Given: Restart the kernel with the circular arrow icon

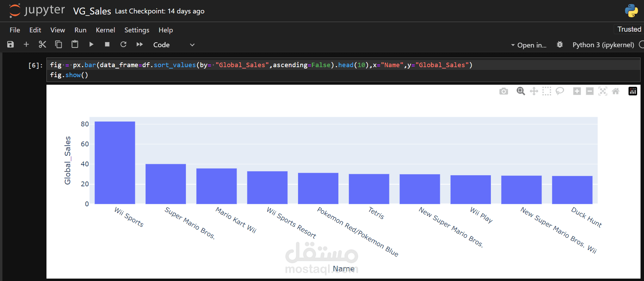Looking at the screenshot, I should click(x=123, y=44).
